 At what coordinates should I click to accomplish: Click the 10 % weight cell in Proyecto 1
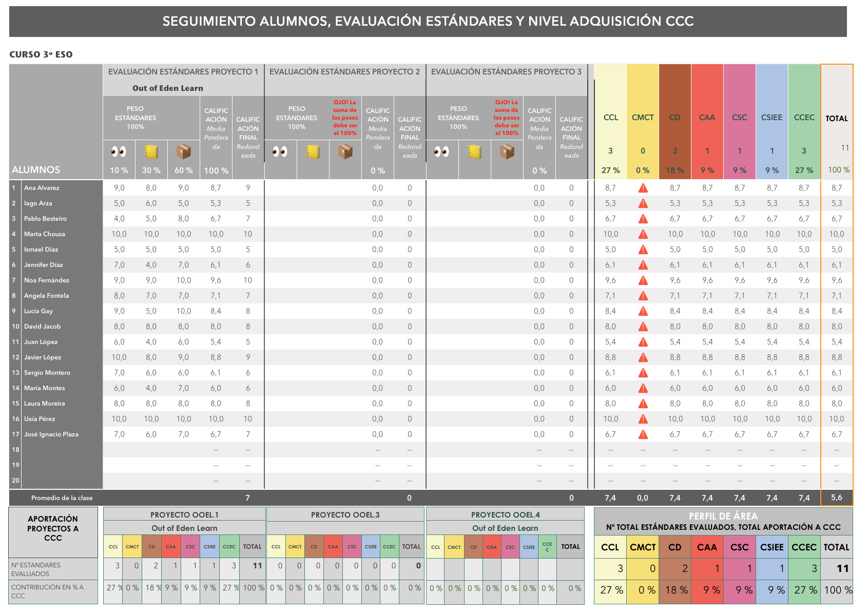(119, 170)
